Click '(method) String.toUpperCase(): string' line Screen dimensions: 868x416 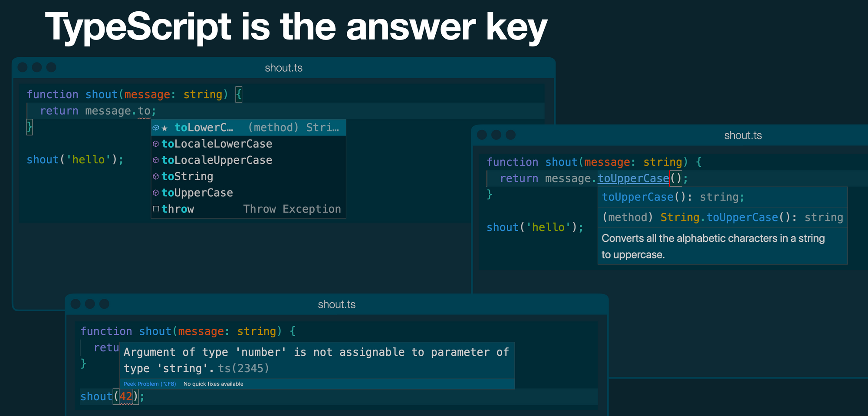723,218
